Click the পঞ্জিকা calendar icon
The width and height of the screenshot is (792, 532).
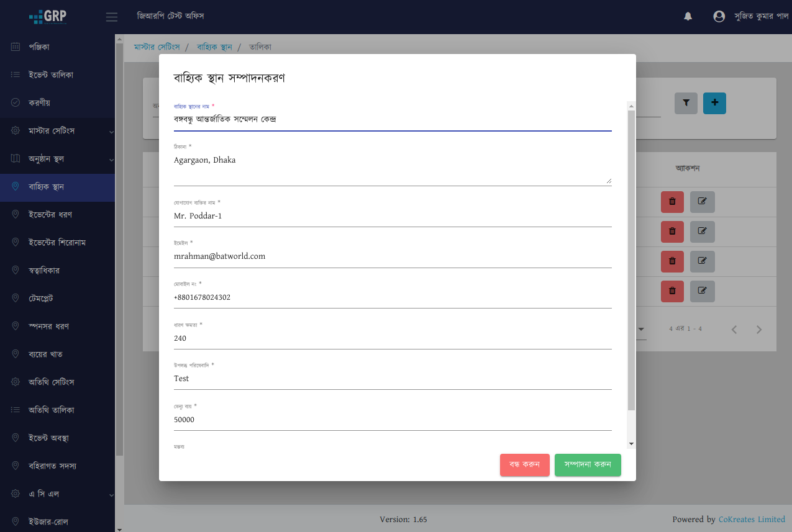point(16,47)
